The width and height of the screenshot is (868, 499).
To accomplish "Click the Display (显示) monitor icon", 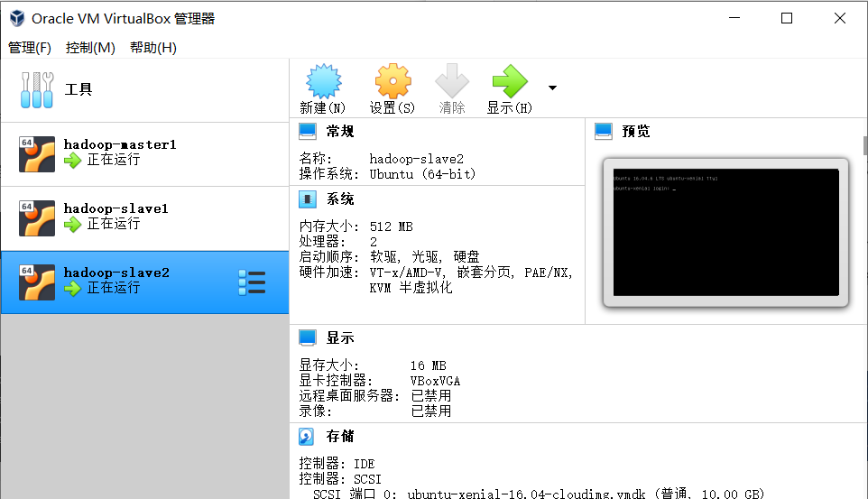I will [308, 337].
